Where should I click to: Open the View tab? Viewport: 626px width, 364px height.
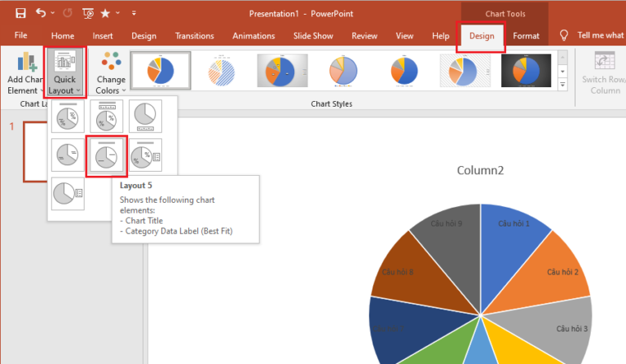tap(404, 36)
